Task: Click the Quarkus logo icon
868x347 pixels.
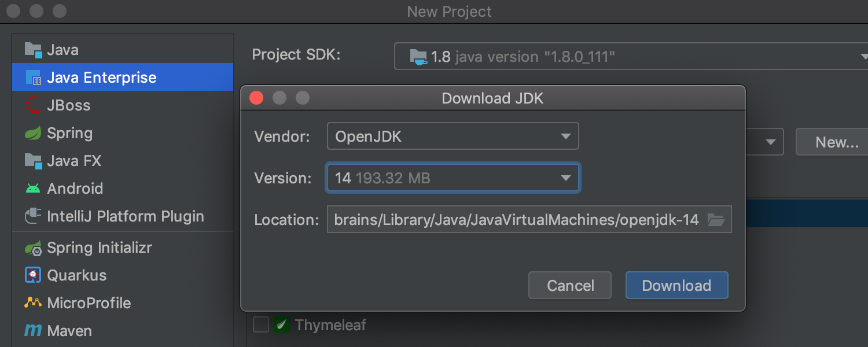Action: click(x=33, y=275)
